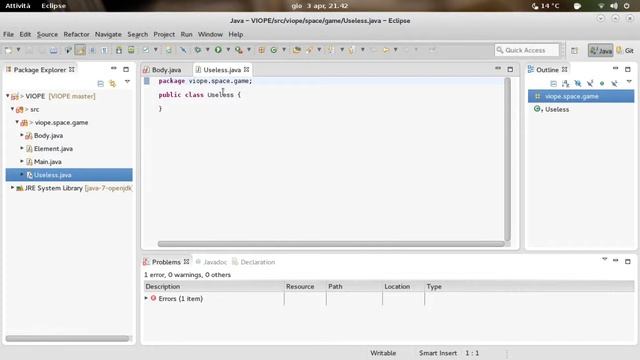The image size is (640, 360).
Task: Switch to the Git perspective button
Action: click(625, 51)
